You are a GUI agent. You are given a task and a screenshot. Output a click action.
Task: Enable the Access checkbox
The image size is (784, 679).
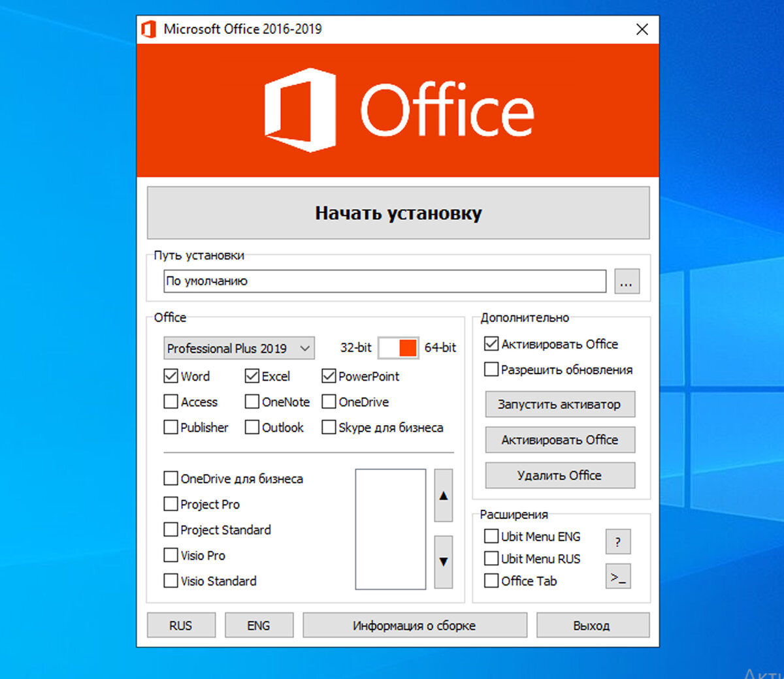pos(171,402)
